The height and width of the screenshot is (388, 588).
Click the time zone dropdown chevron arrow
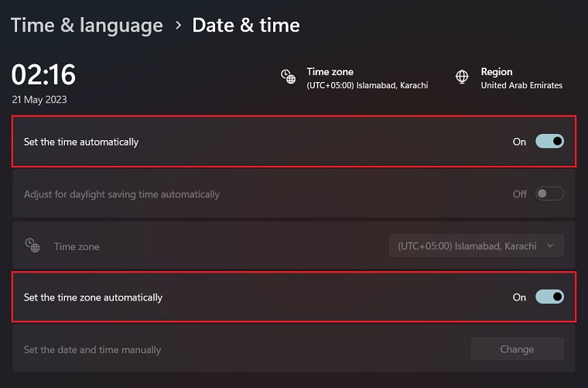550,246
